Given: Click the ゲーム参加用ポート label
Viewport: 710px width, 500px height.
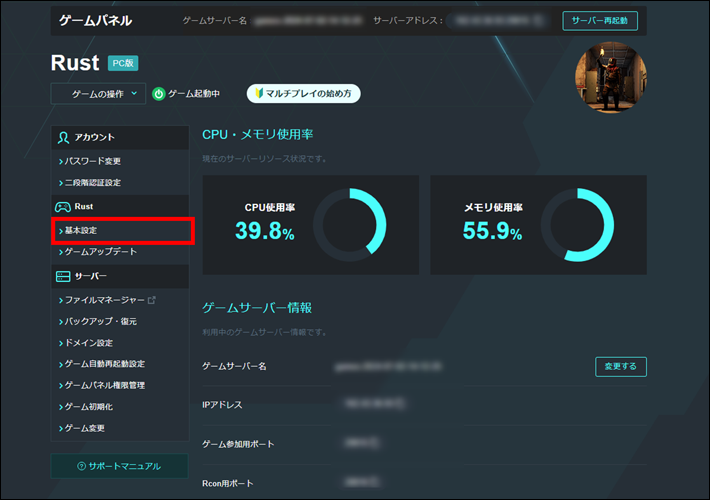Looking at the screenshot, I should point(238,444).
